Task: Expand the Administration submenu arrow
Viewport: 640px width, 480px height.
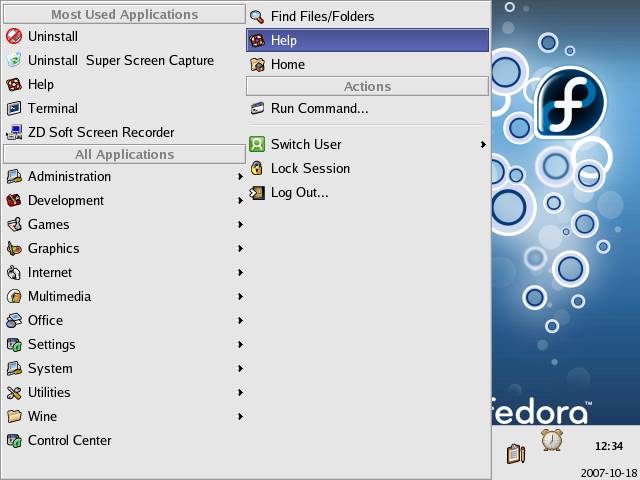Action: point(240,177)
